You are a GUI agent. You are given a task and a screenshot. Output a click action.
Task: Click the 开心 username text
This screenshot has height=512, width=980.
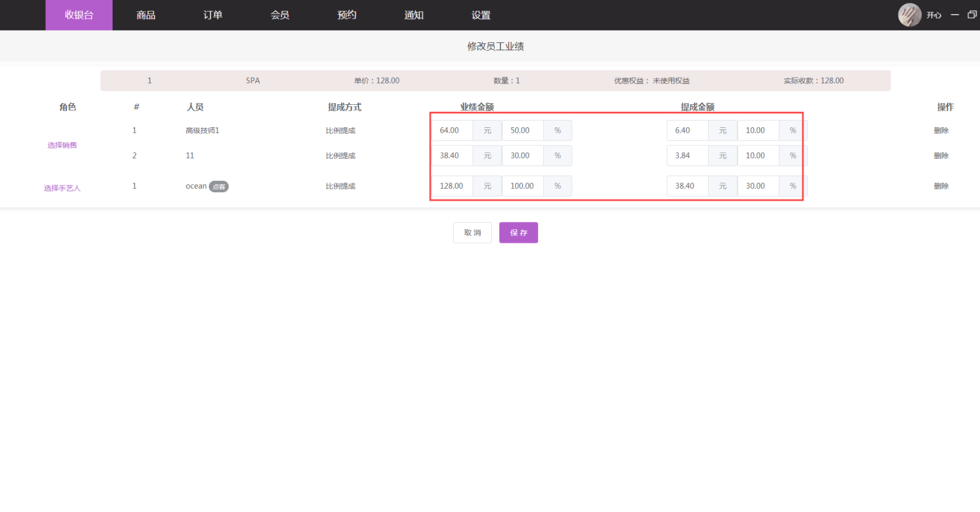click(x=934, y=15)
